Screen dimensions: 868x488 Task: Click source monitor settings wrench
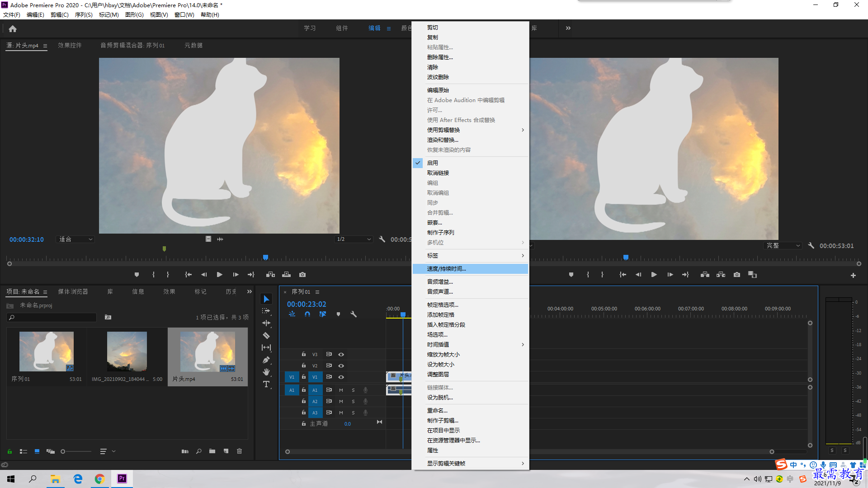tap(382, 239)
